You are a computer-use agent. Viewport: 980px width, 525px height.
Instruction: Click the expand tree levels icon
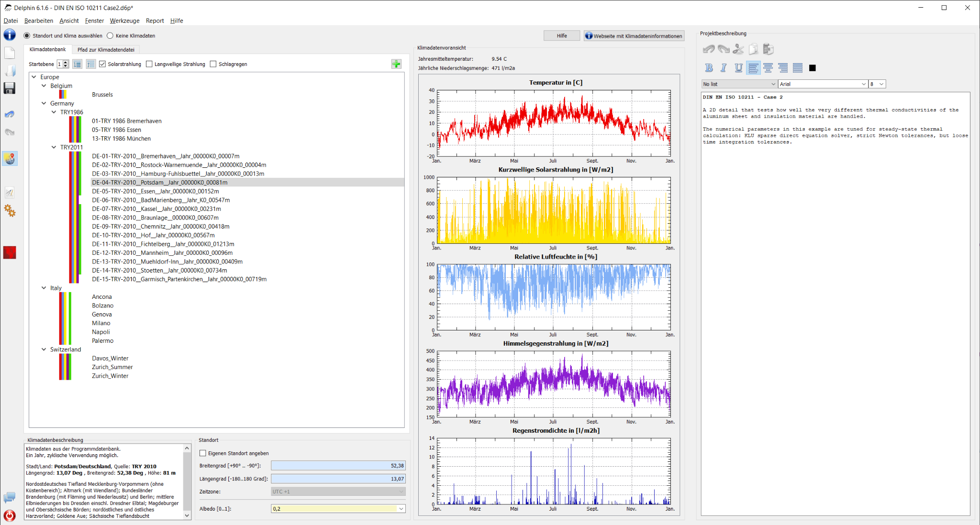point(77,64)
